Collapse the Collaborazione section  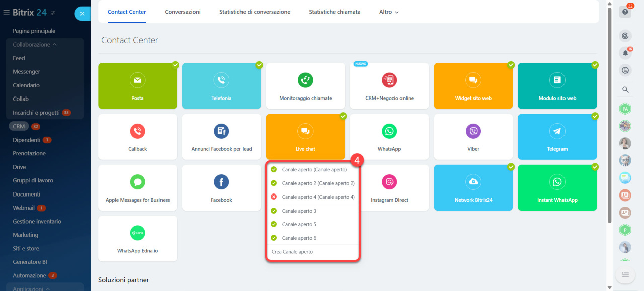(34, 44)
